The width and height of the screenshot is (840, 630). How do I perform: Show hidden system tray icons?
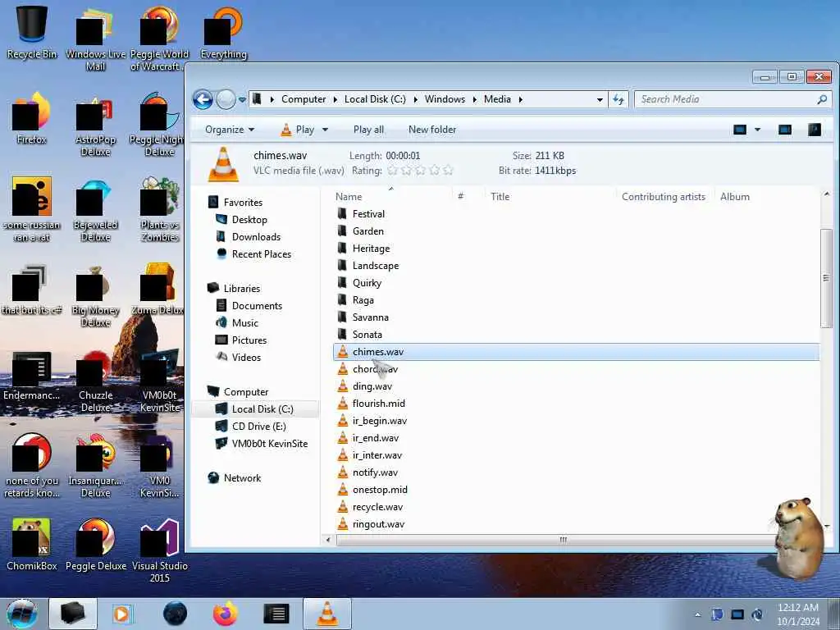pos(697,614)
